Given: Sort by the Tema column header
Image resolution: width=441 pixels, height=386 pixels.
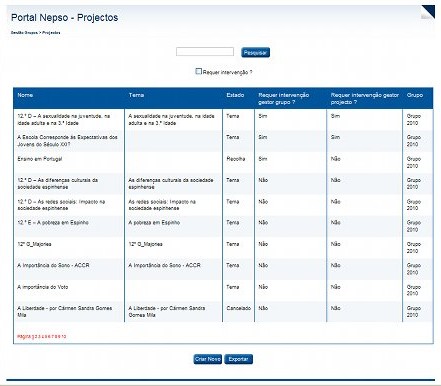Looking at the screenshot, I should click(136, 95).
